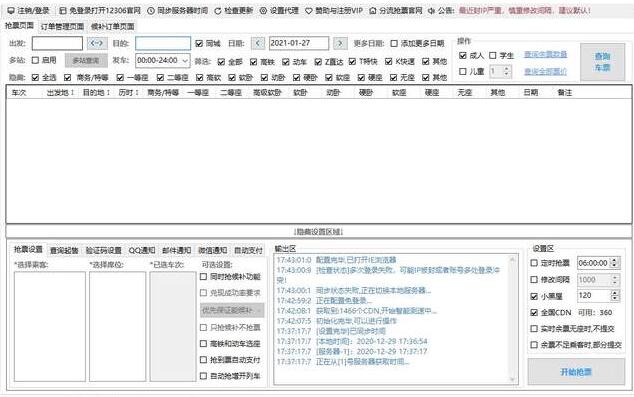
Task: Open the 微信通知 tab
Action: click(x=213, y=250)
